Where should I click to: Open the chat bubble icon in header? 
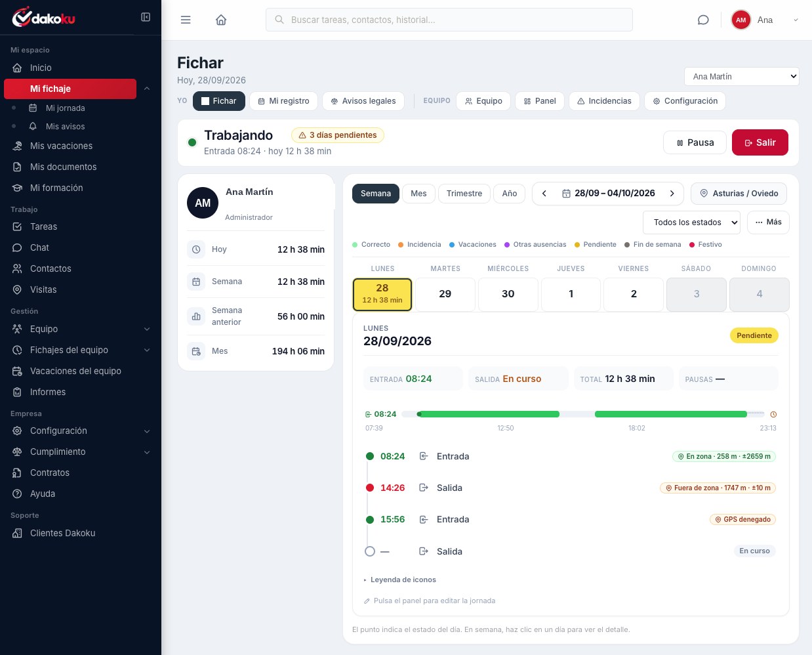coord(703,20)
